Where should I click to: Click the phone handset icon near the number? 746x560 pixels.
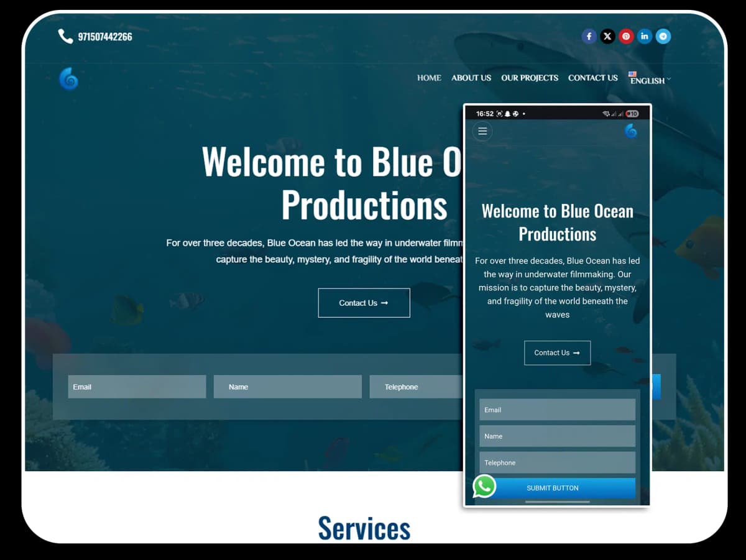point(65,36)
